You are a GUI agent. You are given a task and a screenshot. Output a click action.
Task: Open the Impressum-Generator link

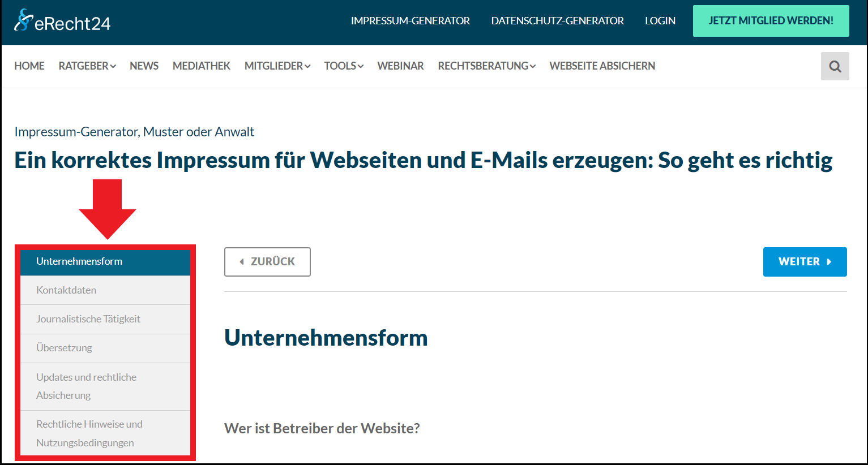[411, 21]
